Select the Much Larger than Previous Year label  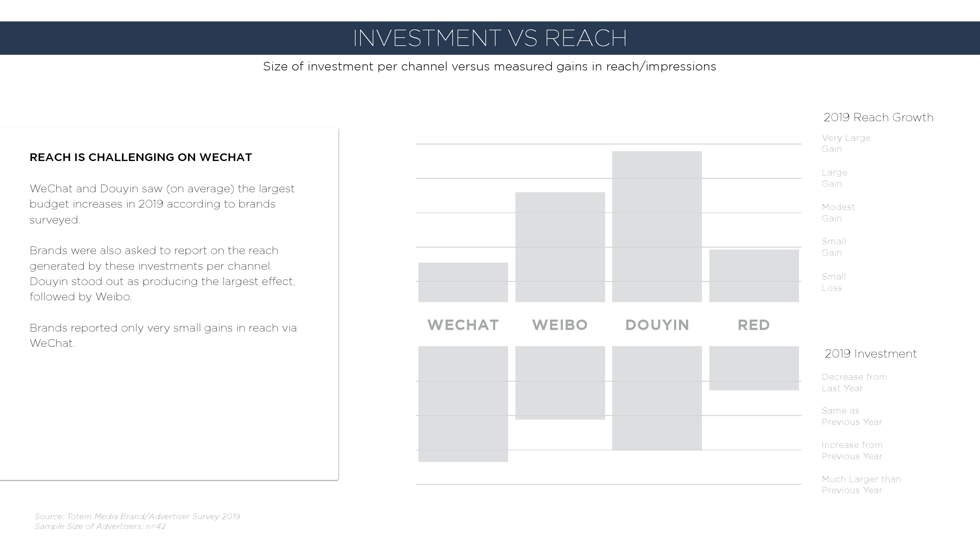[x=861, y=485]
